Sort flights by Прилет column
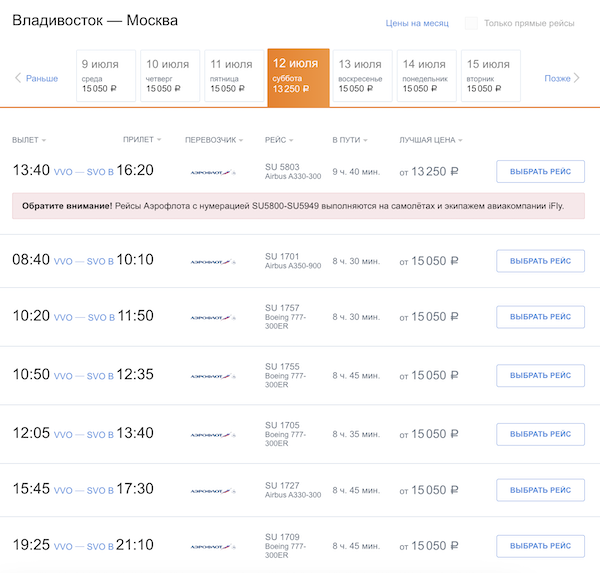Image resolution: width=600 pixels, height=573 pixels. [x=141, y=140]
